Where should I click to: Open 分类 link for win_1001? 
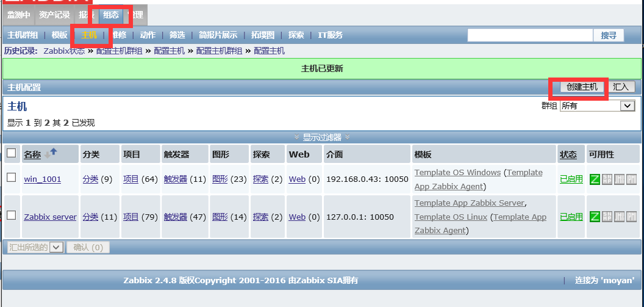(90, 179)
